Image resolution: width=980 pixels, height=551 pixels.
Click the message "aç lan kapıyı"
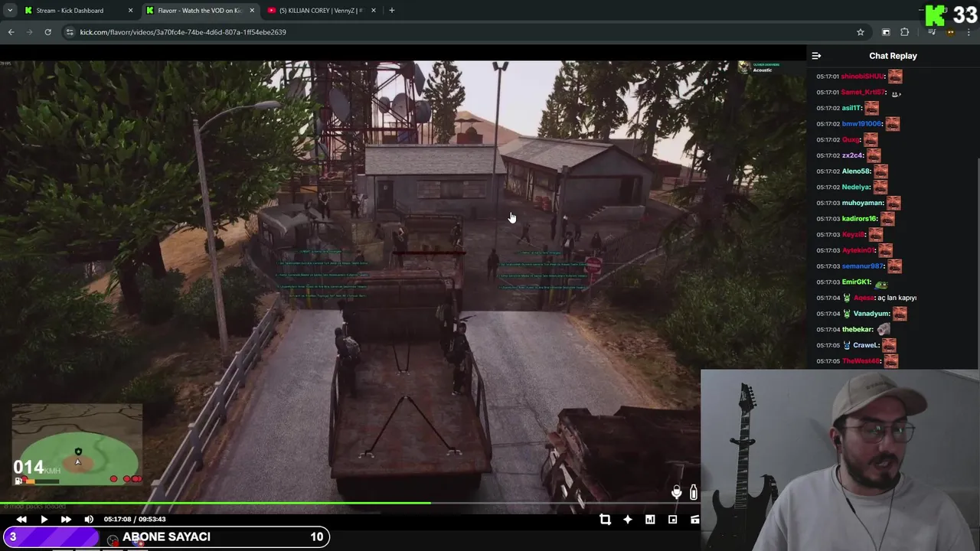pos(897,298)
